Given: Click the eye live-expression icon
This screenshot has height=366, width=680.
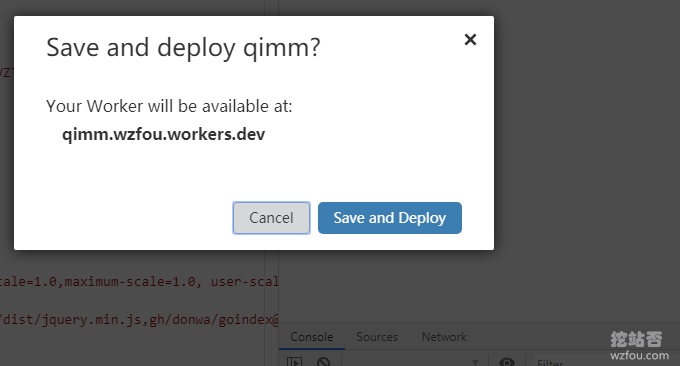Looking at the screenshot, I should [507, 361].
